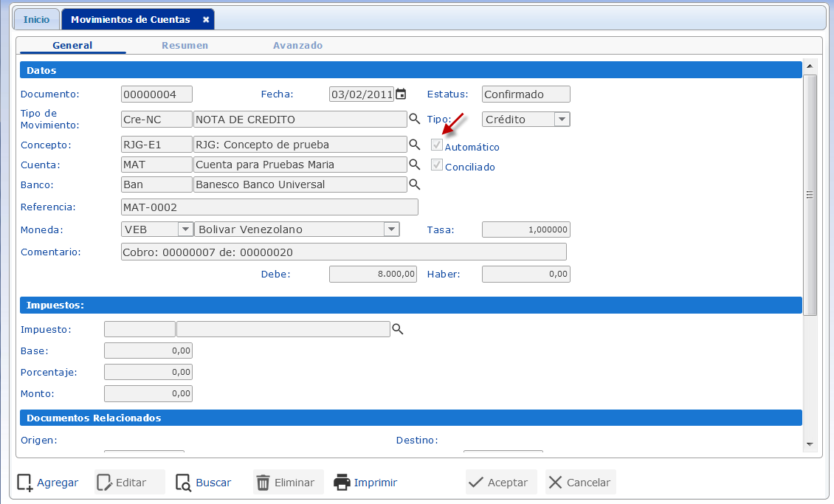The height and width of the screenshot is (504, 834).
Task: Go to the Inicio tab
Action: [x=37, y=20]
